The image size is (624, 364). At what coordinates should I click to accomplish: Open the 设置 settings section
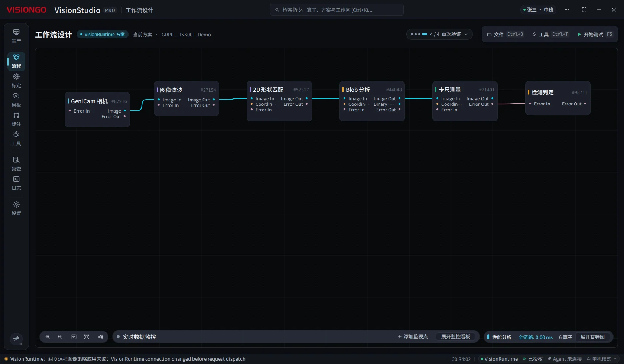point(16,208)
